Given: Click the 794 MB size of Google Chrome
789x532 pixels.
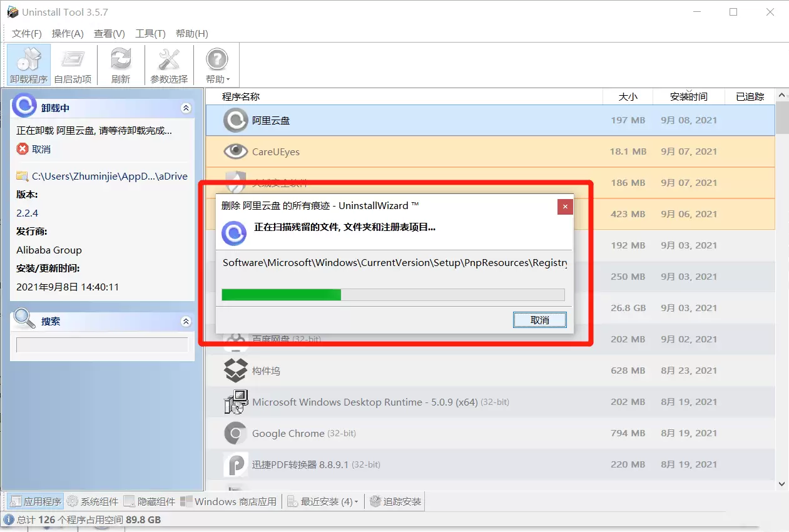Looking at the screenshot, I should pyautogui.click(x=628, y=433).
